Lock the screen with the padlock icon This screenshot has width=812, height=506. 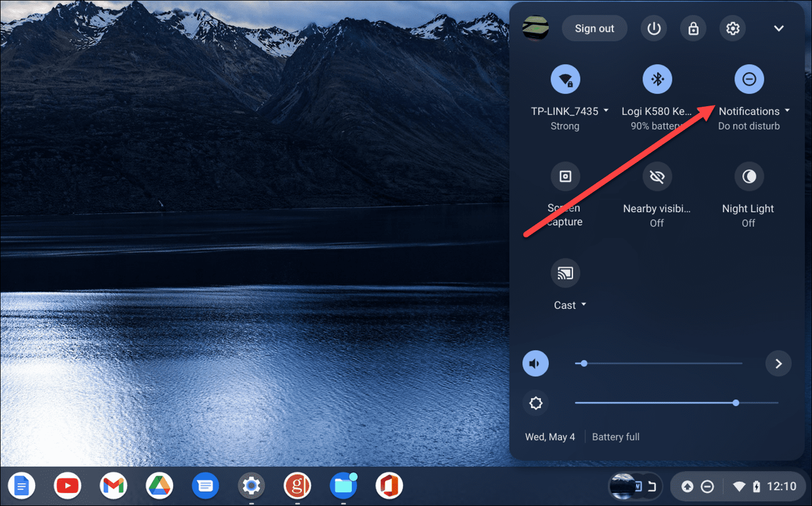pyautogui.click(x=693, y=28)
